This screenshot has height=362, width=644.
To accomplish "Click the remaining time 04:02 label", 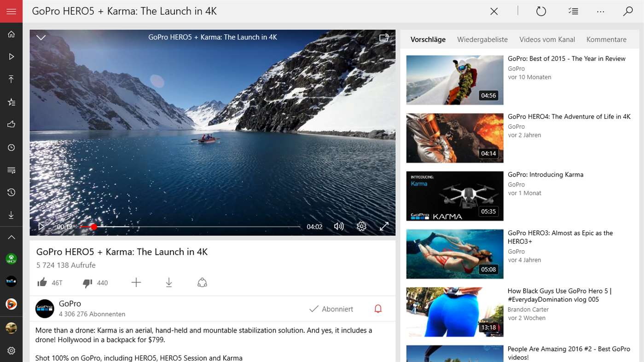I will (x=314, y=227).
